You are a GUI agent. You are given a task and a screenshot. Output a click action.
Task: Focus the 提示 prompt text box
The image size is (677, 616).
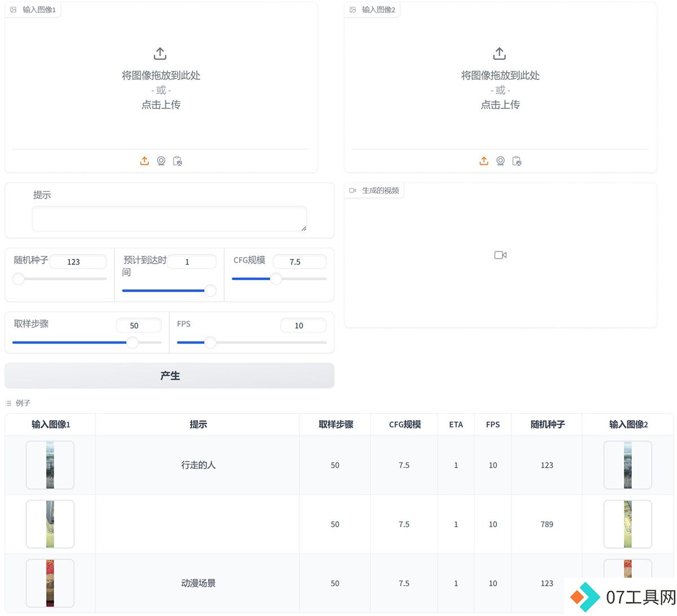[x=169, y=219]
